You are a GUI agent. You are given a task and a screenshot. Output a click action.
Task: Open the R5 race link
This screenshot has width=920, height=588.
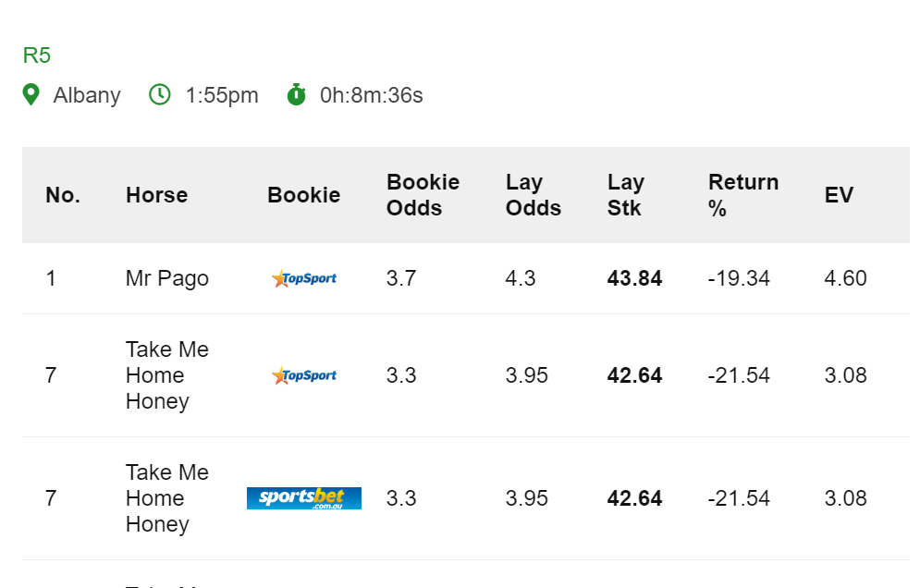click(37, 55)
